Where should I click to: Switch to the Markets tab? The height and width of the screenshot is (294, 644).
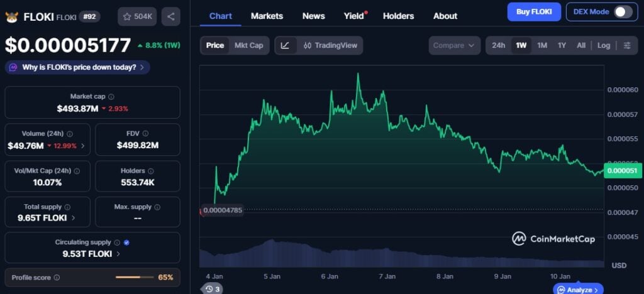[267, 16]
